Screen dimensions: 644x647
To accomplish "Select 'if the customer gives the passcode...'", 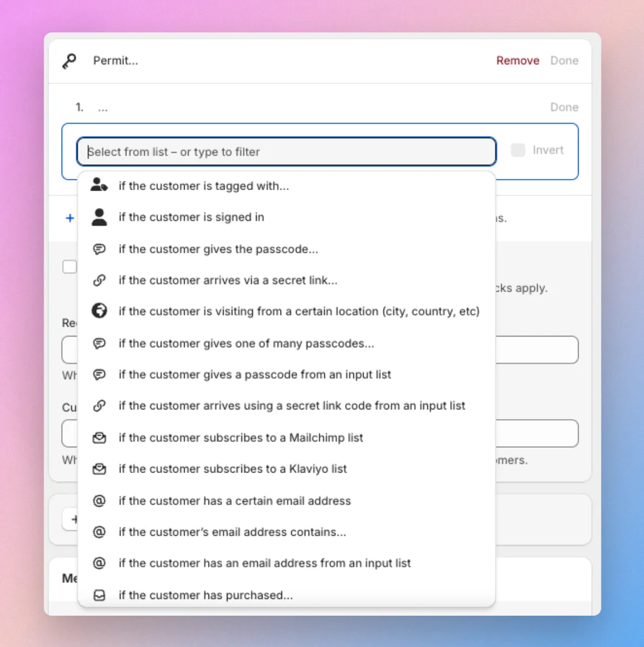I will [x=286, y=249].
